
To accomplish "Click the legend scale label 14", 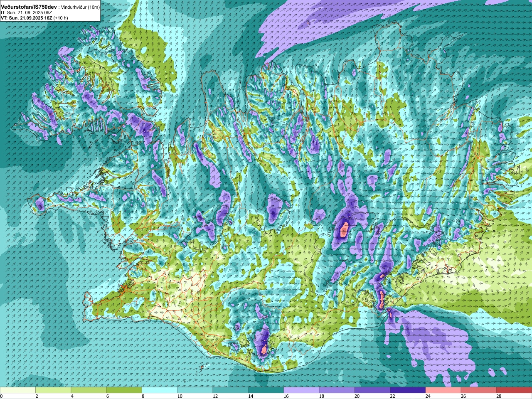I will 251,396.
